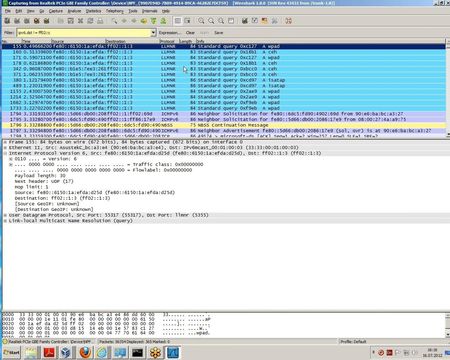Stop the running capture
Viewport: 450px width, 360px height.
[37, 21]
